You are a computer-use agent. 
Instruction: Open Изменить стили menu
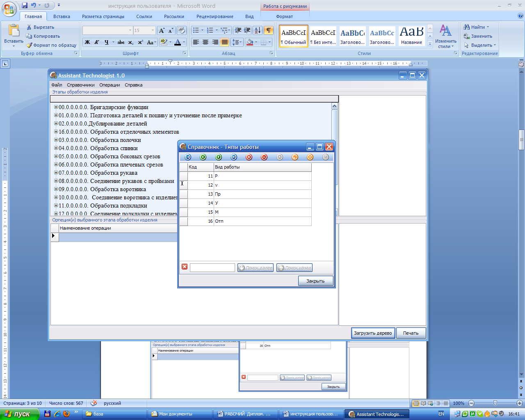(x=446, y=36)
